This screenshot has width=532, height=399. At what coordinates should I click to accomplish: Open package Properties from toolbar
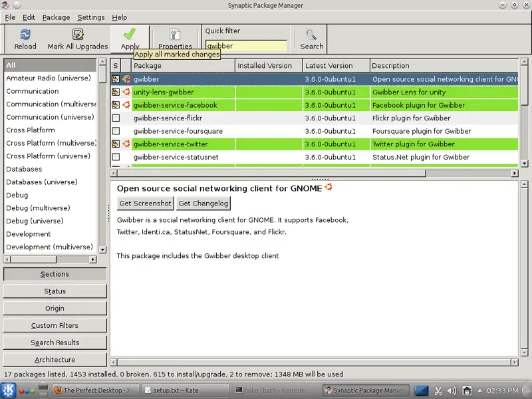click(175, 39)
